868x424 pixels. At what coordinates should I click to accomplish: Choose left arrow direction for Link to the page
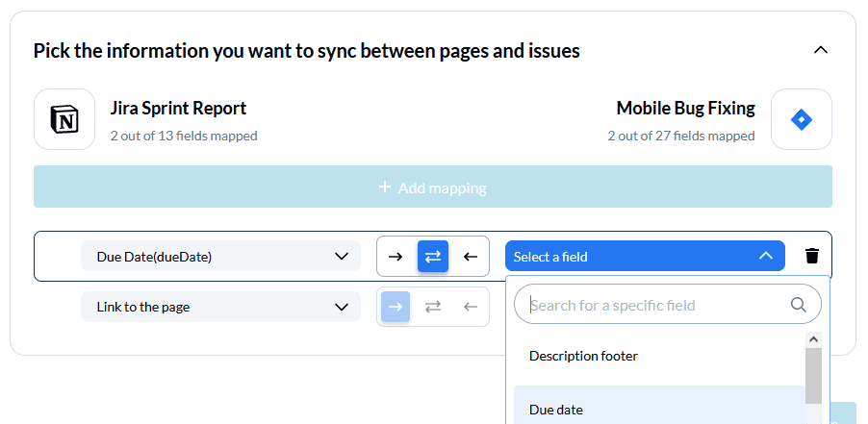click(x=470, y=307)
